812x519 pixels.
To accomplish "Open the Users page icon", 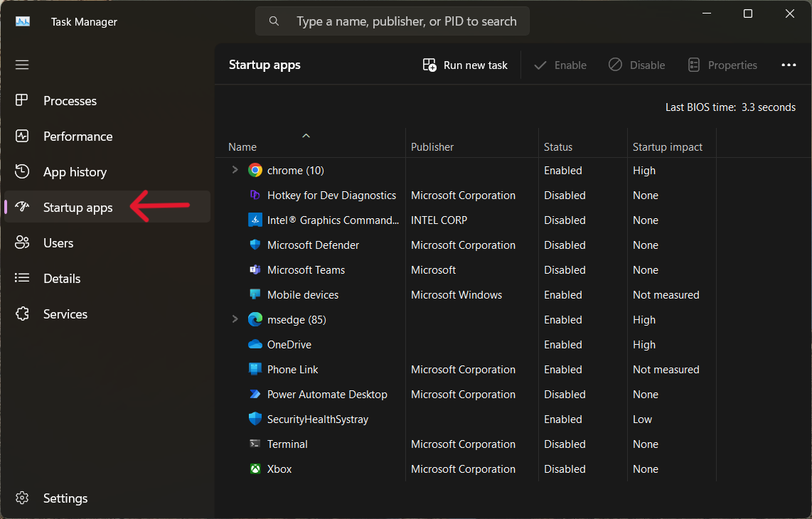I will click(x=22, y=242).
